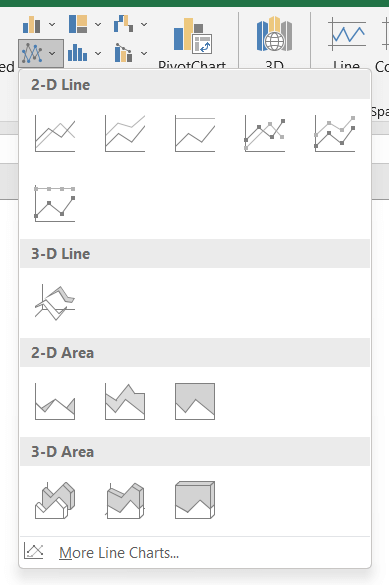Click the PivotChart button
Screen dimensions: 389x585
point(192,42)
